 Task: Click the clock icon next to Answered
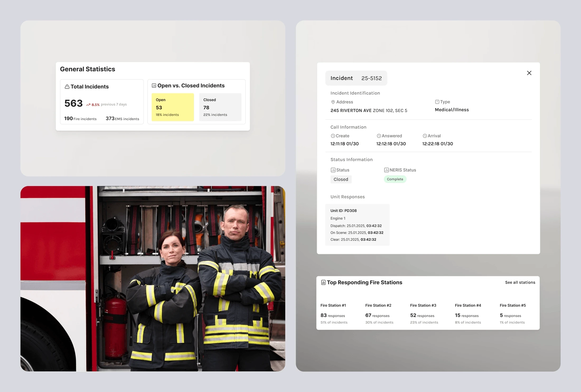coord(379,136)
